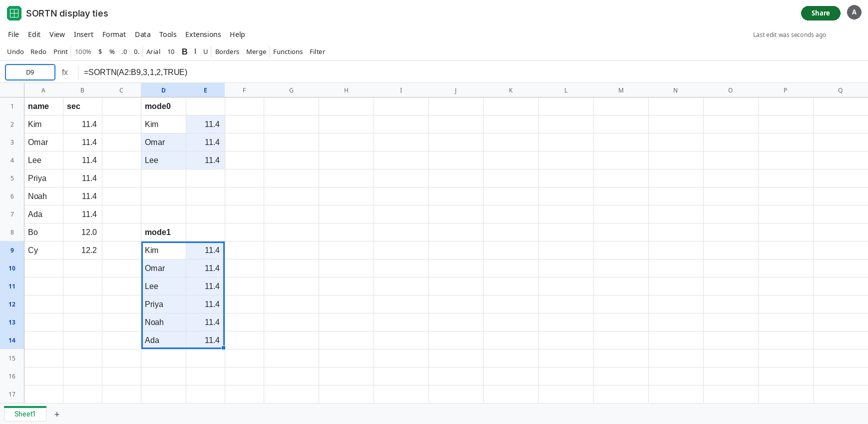Toggle bold formatting
868x424 pixels.
pos(184,51)
